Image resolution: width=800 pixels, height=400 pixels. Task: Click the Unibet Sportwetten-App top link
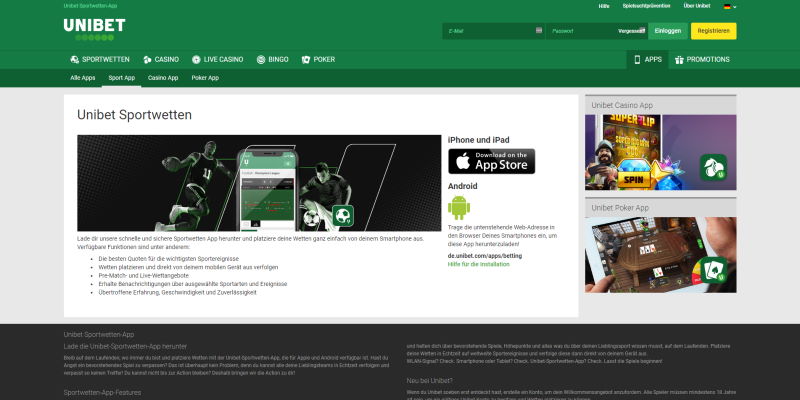(x=90, y=6)
